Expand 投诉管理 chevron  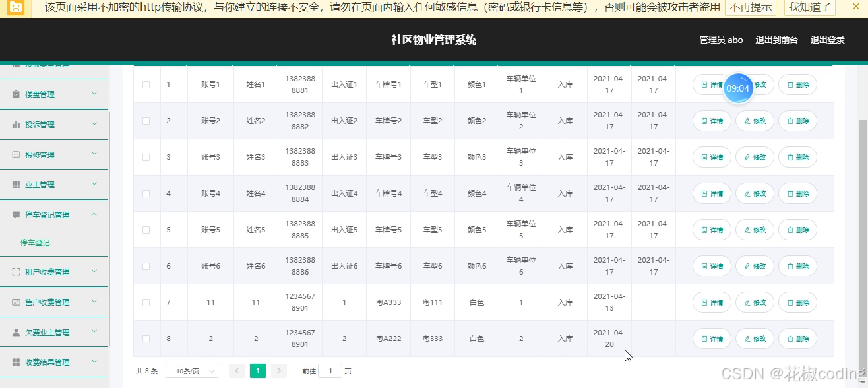(94, 124)
